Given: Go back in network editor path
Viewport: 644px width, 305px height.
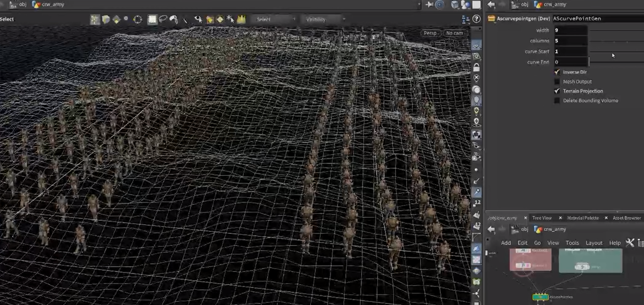Looking at the screenshot, I should point(491,229).
